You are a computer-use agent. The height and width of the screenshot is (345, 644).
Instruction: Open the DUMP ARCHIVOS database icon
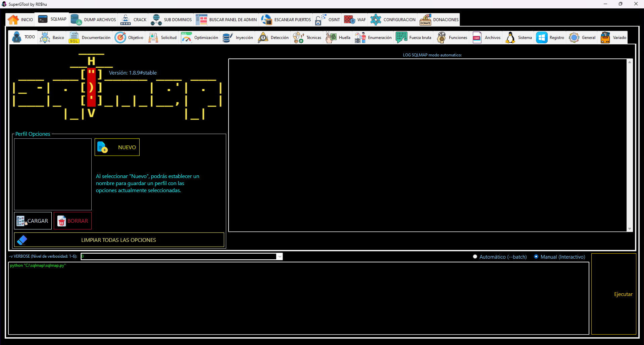tap(76, 20)
